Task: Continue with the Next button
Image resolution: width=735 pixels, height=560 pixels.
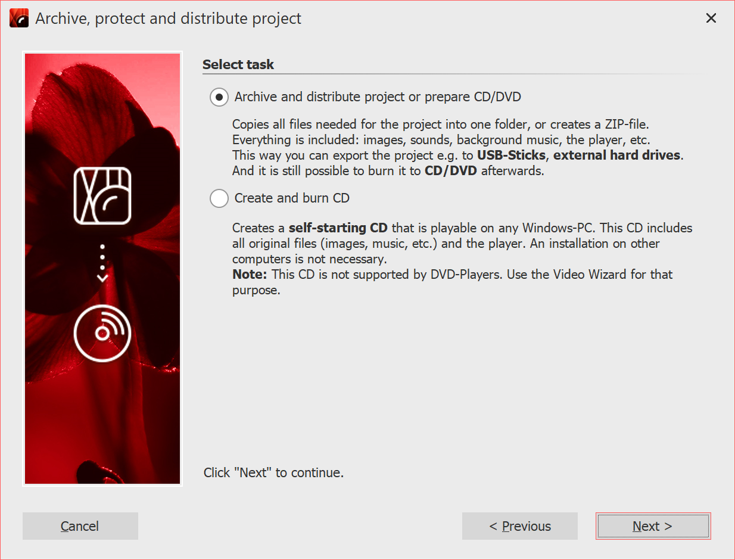Action: [653, 526]
